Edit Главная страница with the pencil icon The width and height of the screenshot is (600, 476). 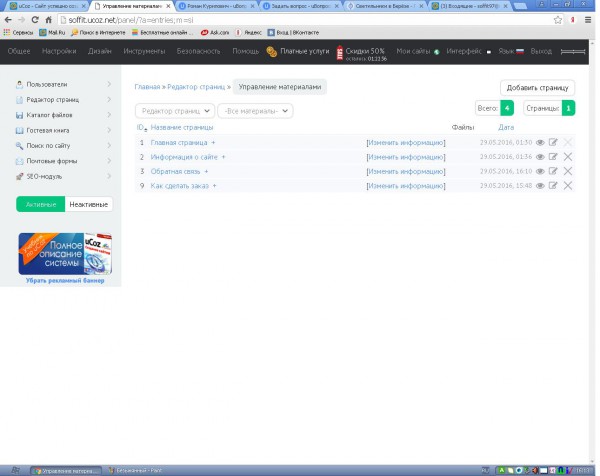point(553,142)
